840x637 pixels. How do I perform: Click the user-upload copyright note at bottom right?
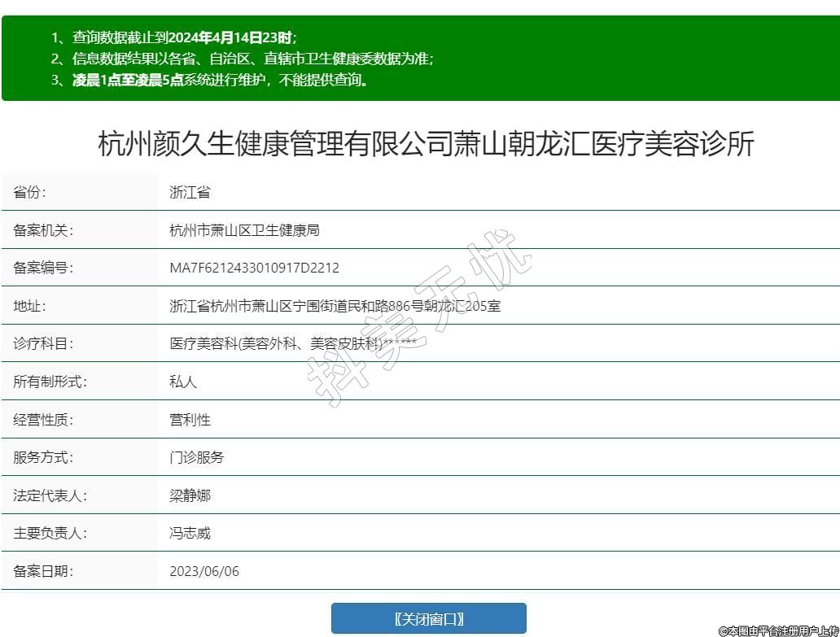tap(778, 630)
